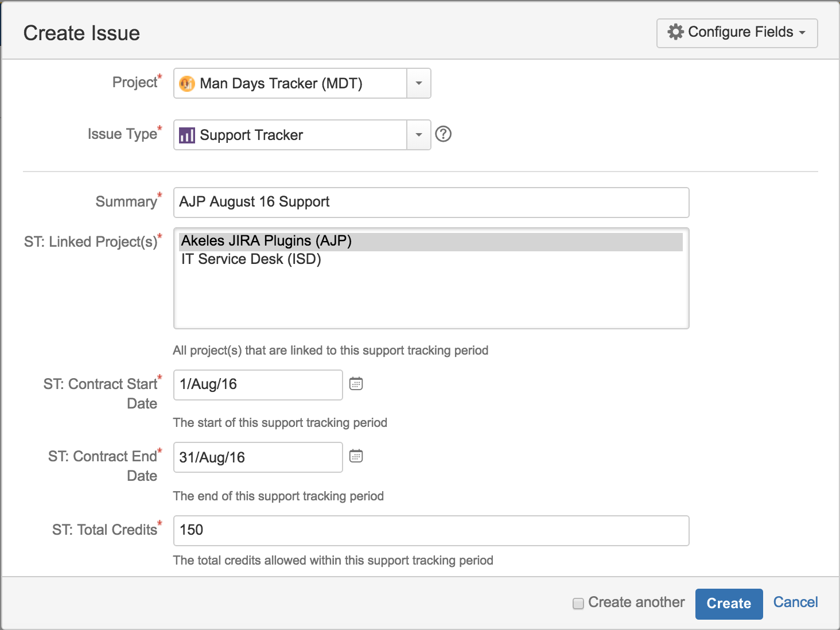Click the ST: Total Credits input field
Viewport: 840px width, 630px height.
pyautogui.click(x=430, y=531)
